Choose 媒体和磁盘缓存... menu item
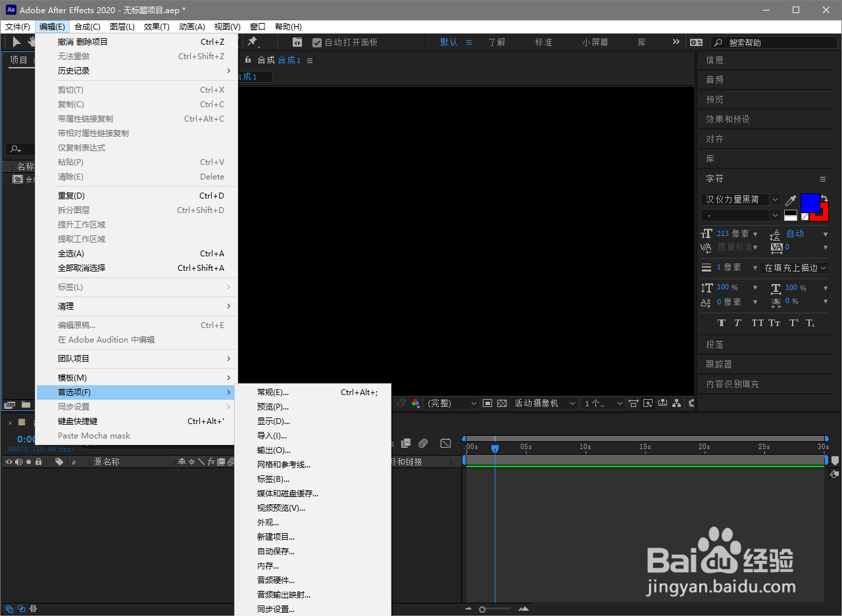 [x=313, y=494]
